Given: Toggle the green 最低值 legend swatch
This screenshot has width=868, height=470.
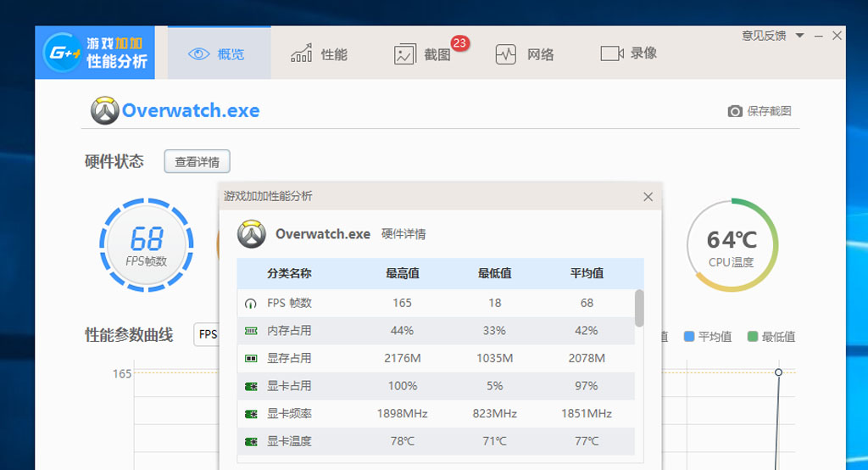Looking at the screenshot, I should click(x=753, y=337).
